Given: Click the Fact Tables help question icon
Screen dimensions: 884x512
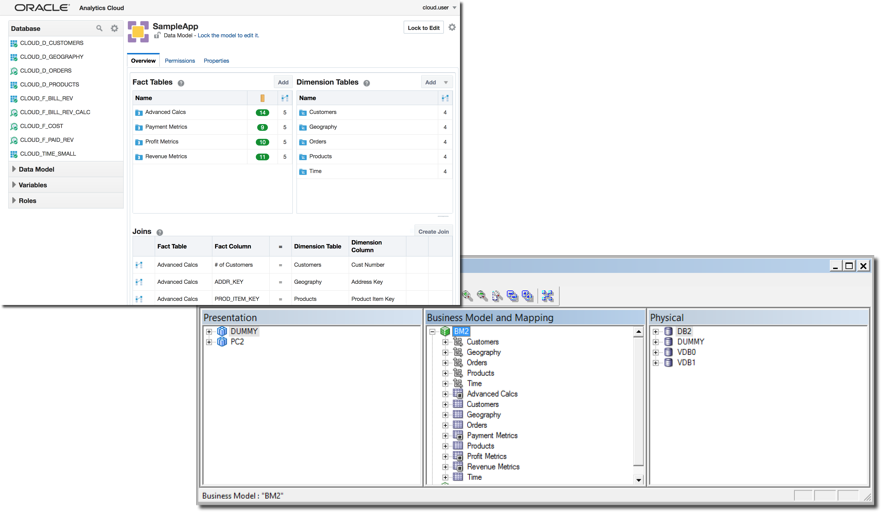Looking at the screenshot, I should 181,83.
